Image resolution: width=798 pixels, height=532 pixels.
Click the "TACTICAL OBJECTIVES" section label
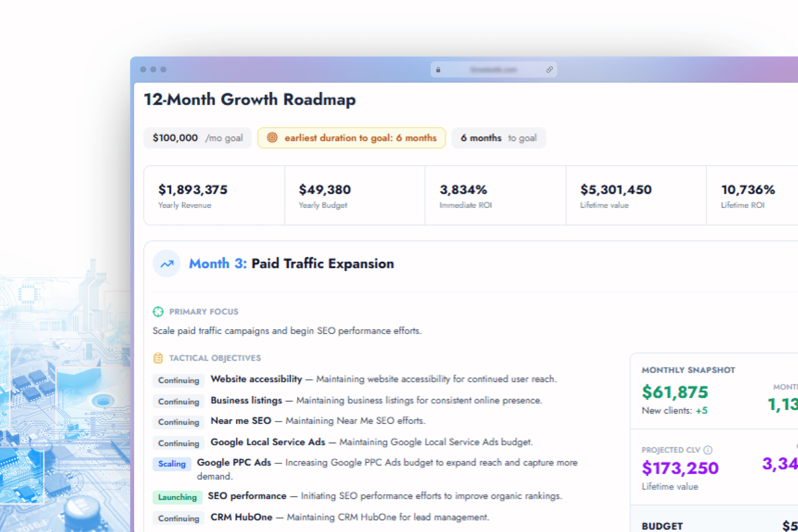point(215,358)
